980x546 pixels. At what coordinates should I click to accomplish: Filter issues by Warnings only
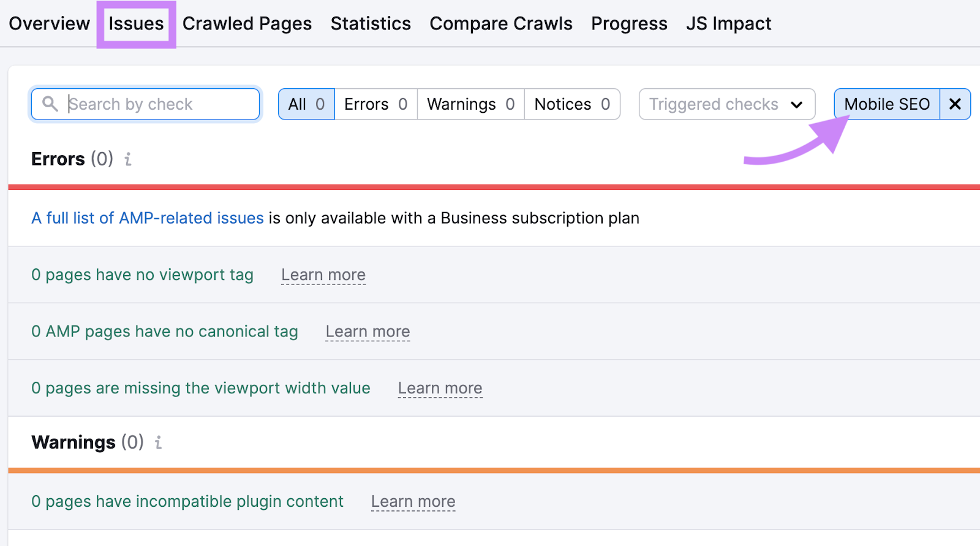(470, 104)
